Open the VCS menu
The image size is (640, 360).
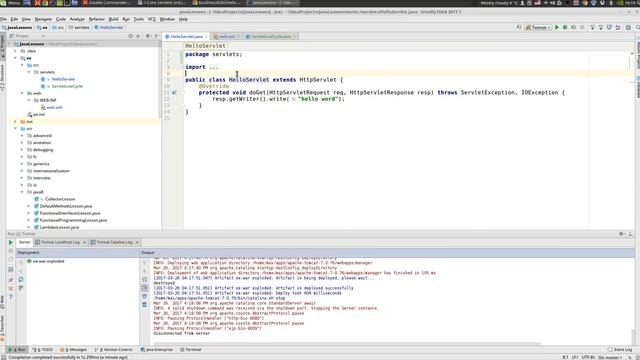tap(152, 19)
